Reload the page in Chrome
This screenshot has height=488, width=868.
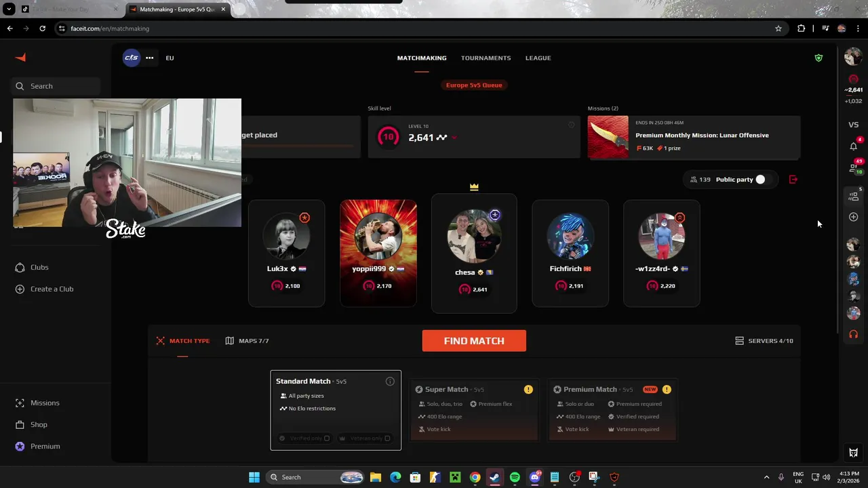pyautogui.click(x=42, y=28)
